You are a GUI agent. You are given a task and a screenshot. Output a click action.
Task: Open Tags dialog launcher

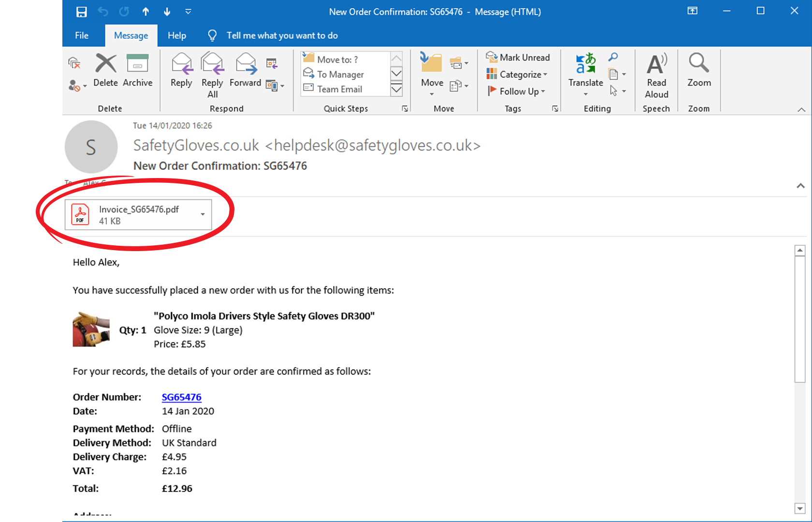point(555,109)
